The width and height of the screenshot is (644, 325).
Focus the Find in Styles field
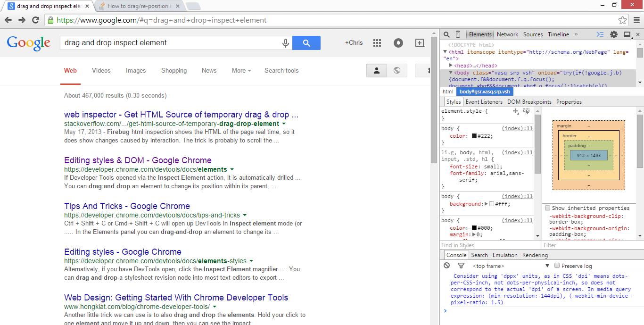[x=490, y=245]
